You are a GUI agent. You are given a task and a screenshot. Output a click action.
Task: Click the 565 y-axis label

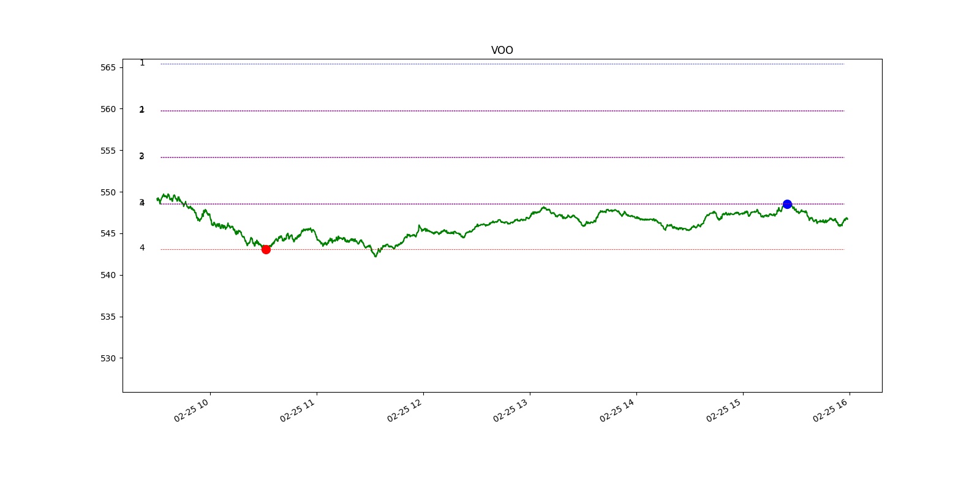click(x=108, y=67)
